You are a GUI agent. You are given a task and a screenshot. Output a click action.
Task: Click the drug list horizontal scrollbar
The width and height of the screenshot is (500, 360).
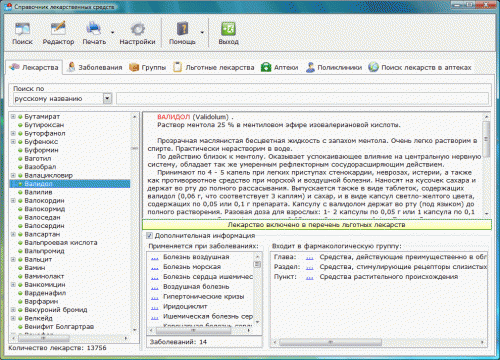pos(71,338)
